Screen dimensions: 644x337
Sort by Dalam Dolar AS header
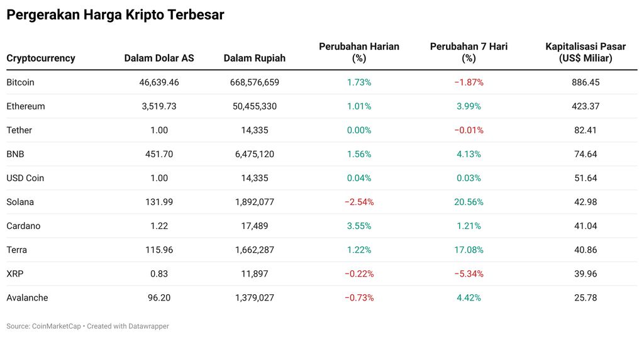(x=159, y=58)
